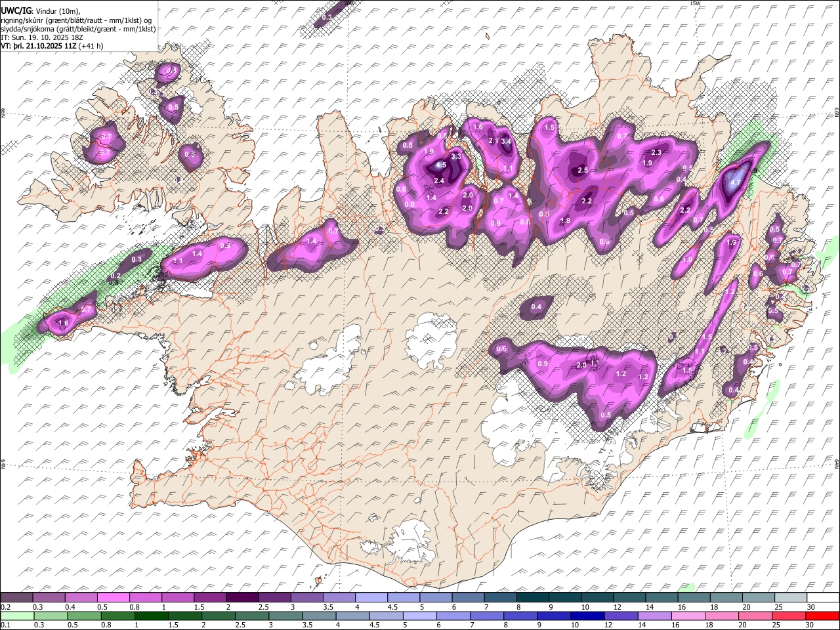Select the darkest purple snow swatch labeled 2

pyautogui.click(x=241, y=597)
